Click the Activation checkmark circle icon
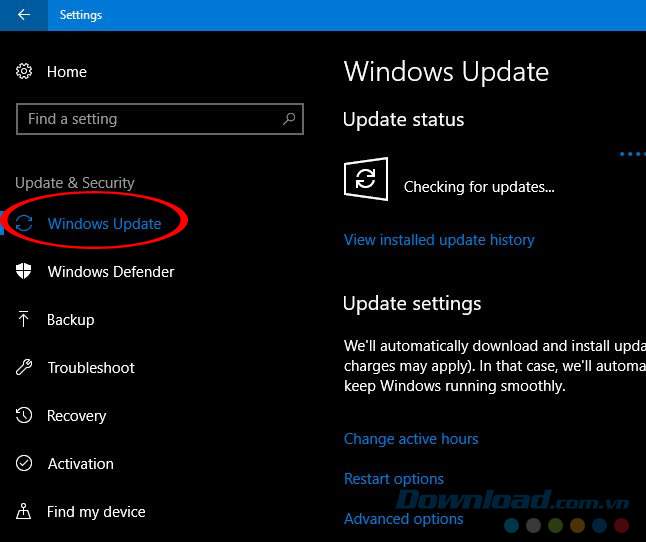 (24, 463)
